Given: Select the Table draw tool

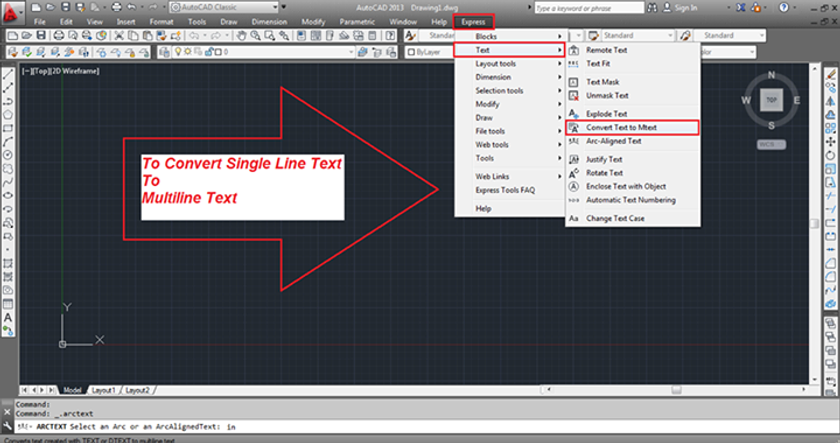Looking at the screenshot, I should coord(8,304).
